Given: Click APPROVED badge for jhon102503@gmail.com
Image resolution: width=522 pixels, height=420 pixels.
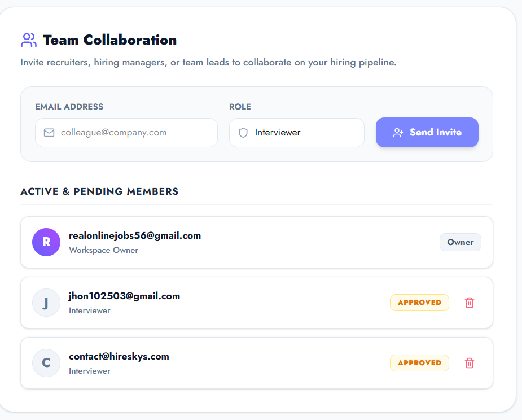Looking at the screenshot, I should pos(419,303).
